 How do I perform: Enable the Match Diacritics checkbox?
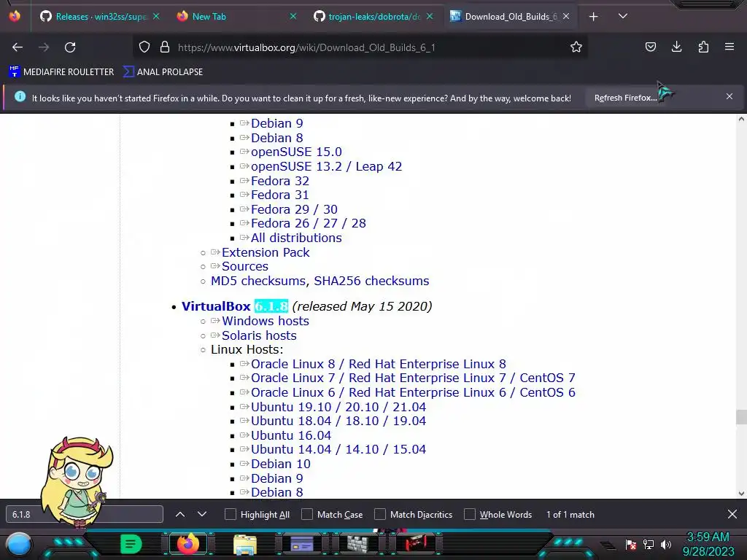(x=380, y=514)
